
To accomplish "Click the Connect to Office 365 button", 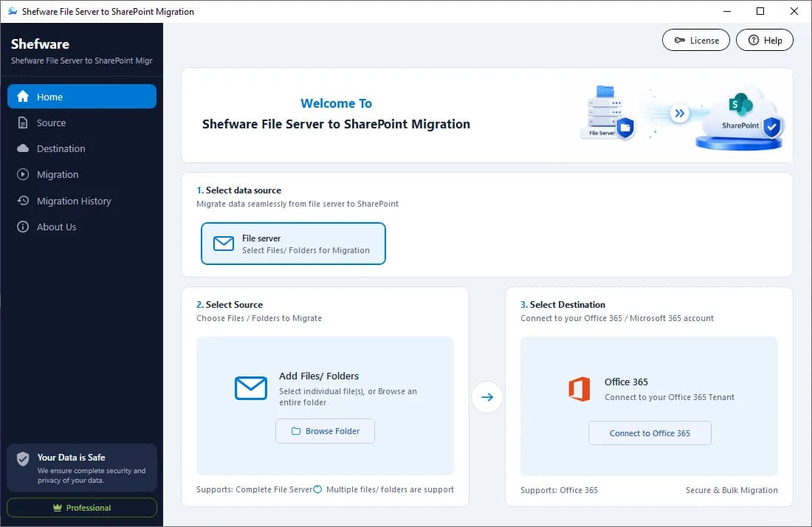I will (650, 433).
